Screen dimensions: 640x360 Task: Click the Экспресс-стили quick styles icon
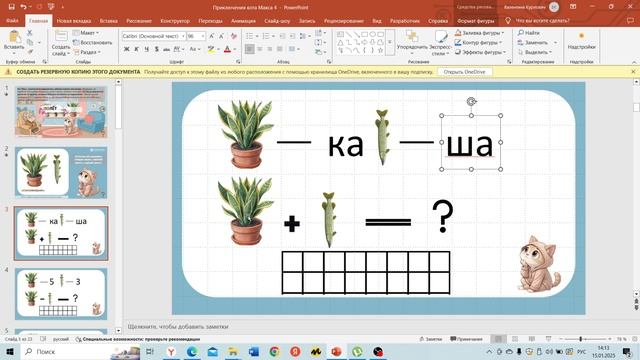pos(441,37)
